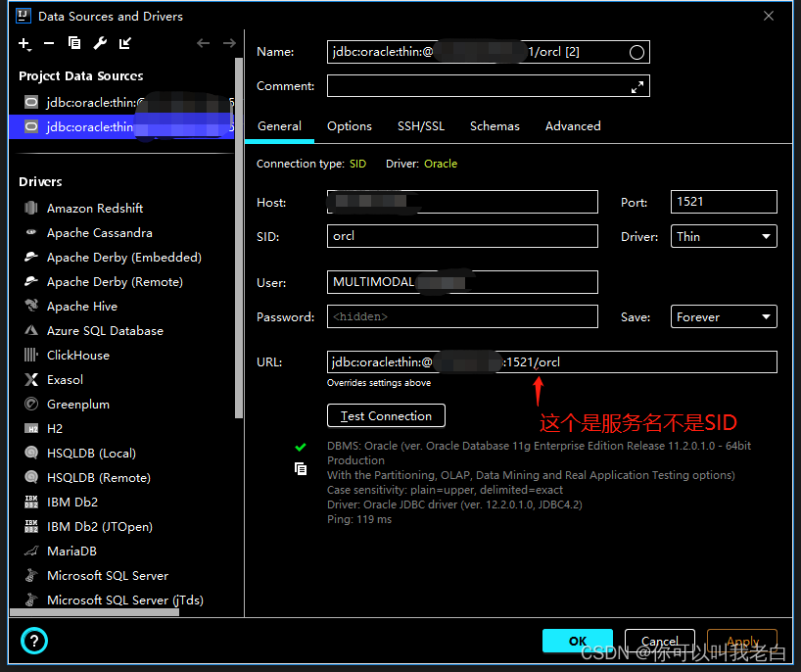801x672 pixels.
Task: Copy connection test result to clipboard
Action: pos(301,468)
